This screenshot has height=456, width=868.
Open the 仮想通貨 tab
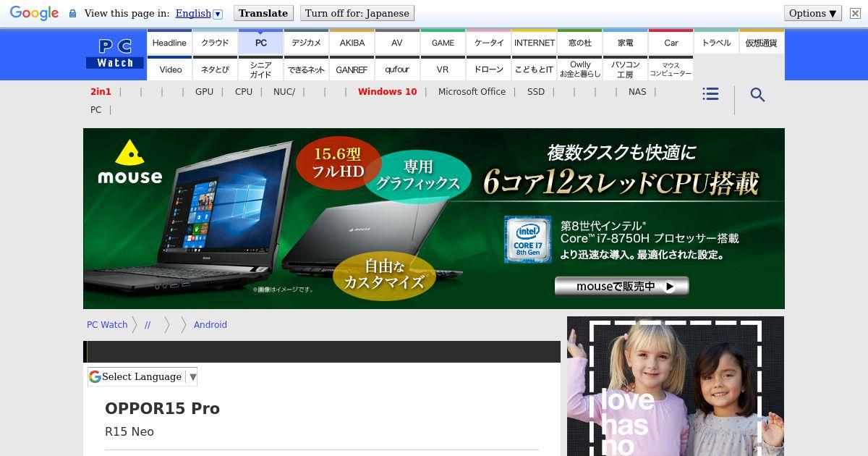tap(762, 42)
